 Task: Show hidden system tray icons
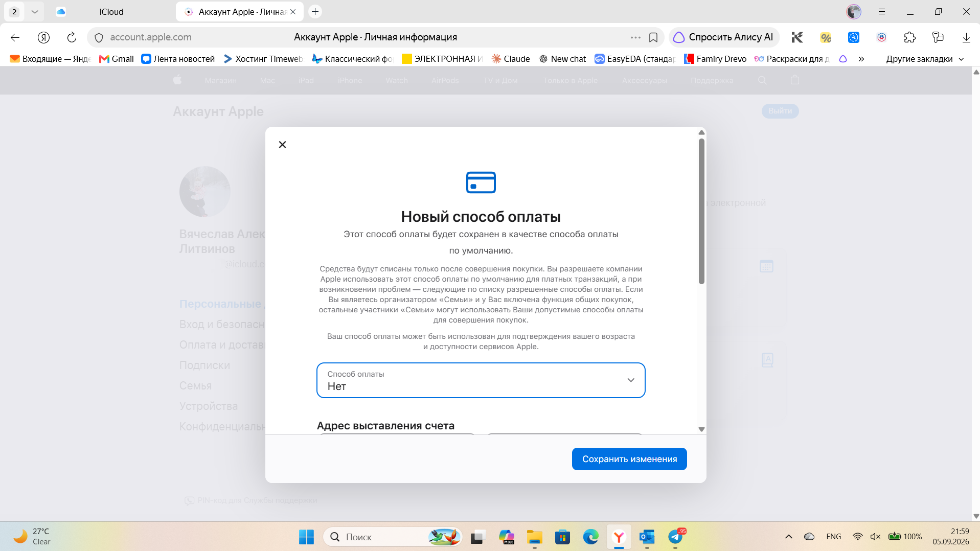pyautogui.click(x=789, y=537)
